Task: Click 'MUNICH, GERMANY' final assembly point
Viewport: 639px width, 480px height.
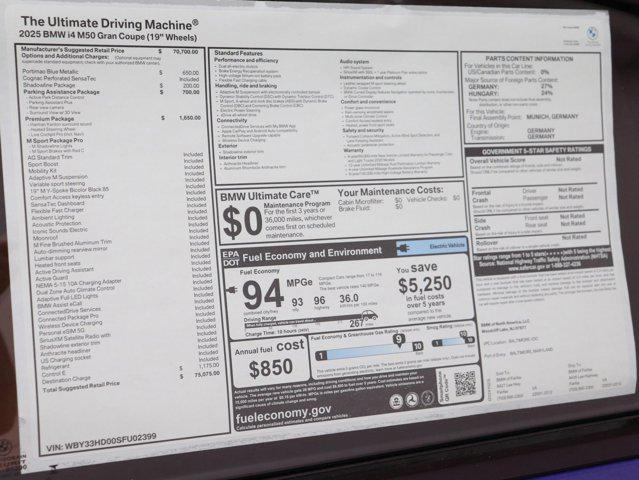Action: [x=552, y=117]
